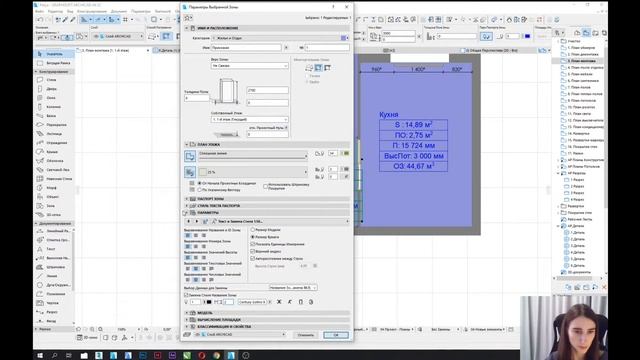
Task: Open Выбор Данных для Замены dropdown
Action: [293, 288]
